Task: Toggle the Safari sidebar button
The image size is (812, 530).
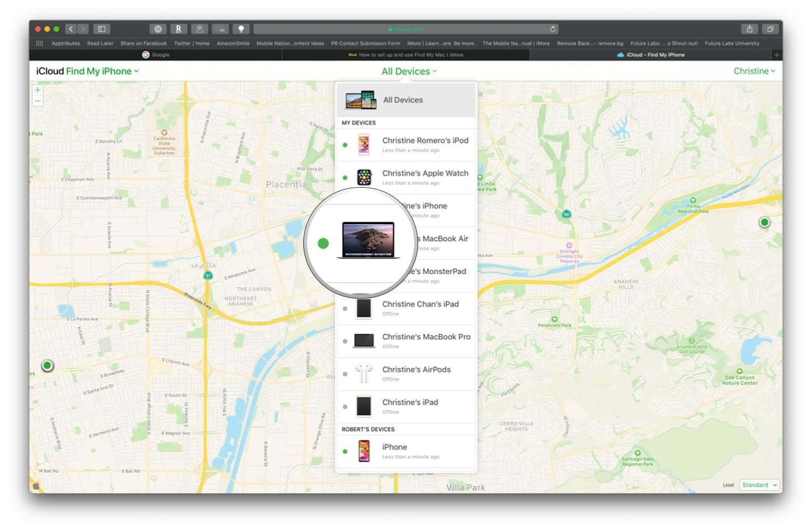Action: 102,29
